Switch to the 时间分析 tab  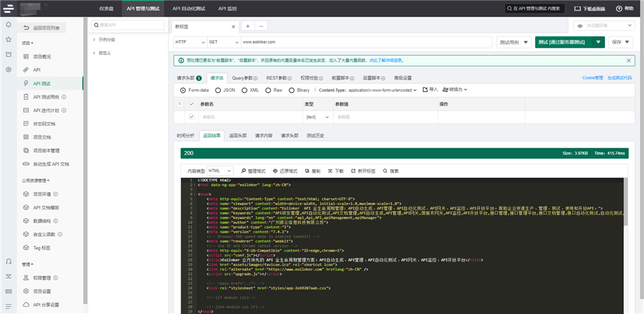tap(186, 136)
